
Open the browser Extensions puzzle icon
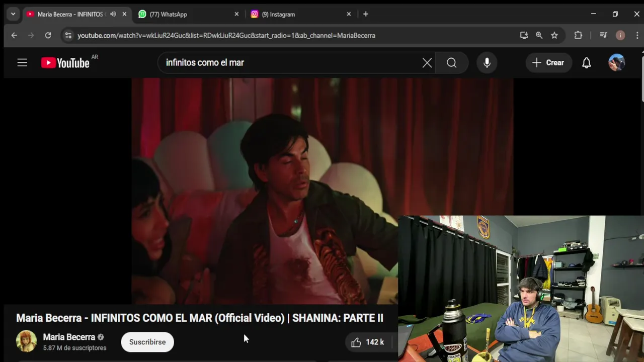point(578,35)
